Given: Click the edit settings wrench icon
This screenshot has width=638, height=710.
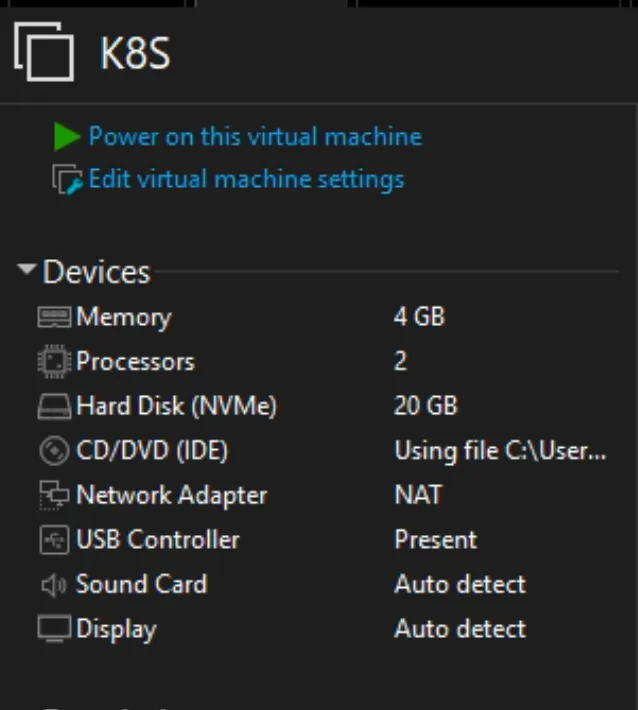Looking at the screenshot, I should coord(67,179).
